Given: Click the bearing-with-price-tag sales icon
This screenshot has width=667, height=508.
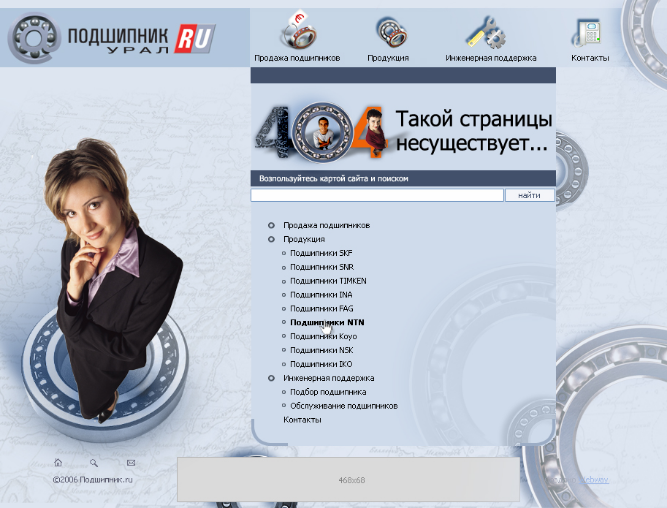Looking at the screenshot, I should (x=298, y=30).
